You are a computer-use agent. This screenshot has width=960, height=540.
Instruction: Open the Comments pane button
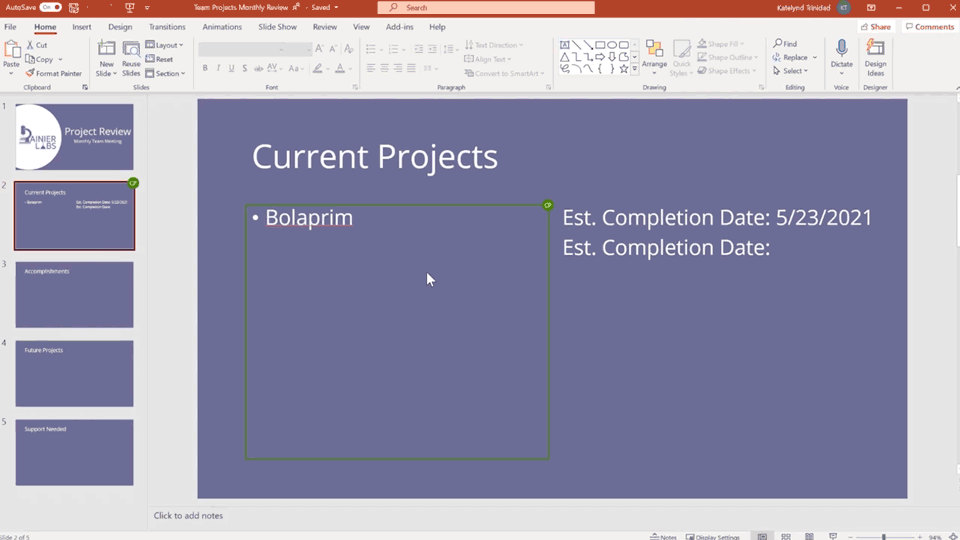click(x=929, y=27)
